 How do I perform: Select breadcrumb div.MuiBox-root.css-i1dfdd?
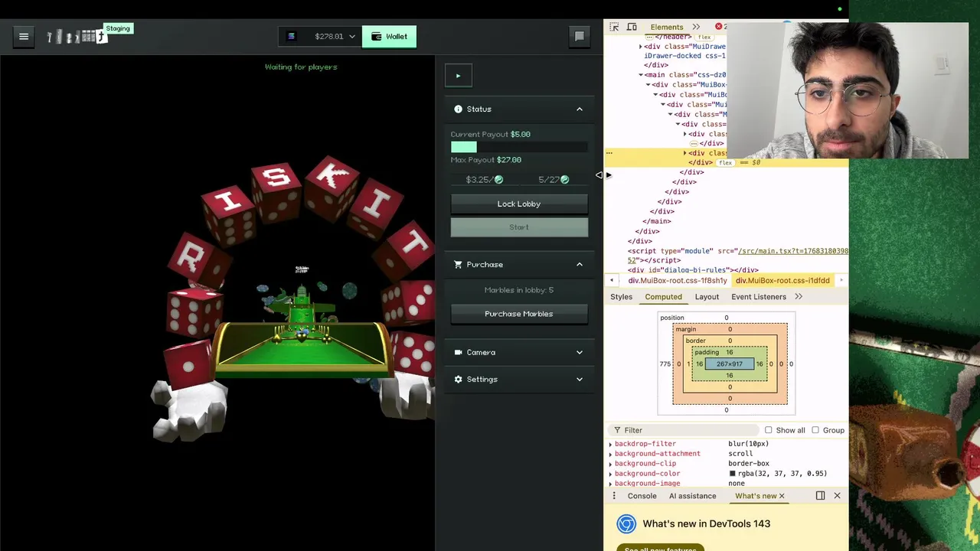782,281
